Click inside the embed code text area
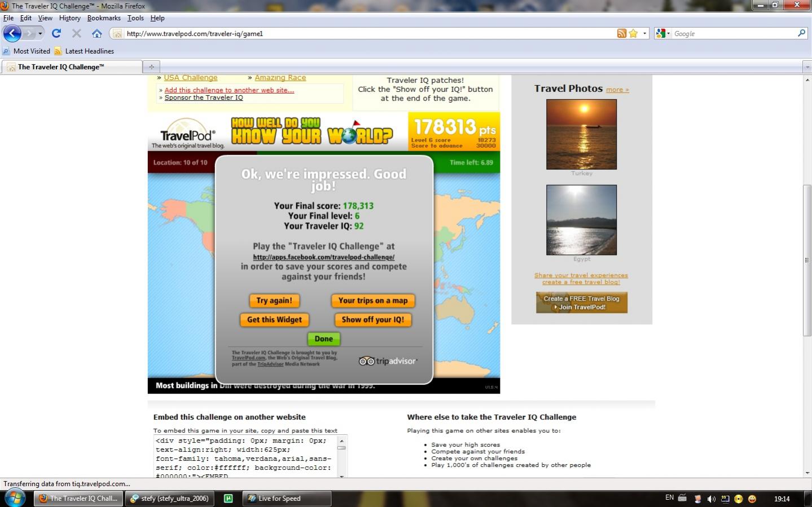This screenshot has width=812, height=507. pyautogui.click(x=245, y=457)
